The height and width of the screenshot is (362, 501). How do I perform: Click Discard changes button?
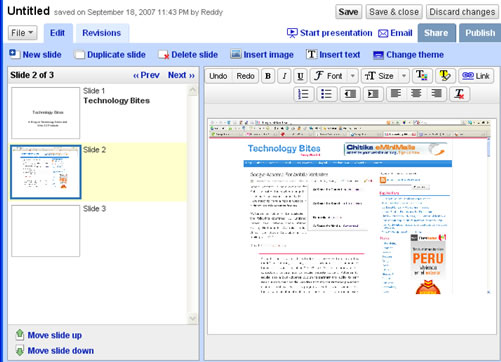(x=462, y=12)
